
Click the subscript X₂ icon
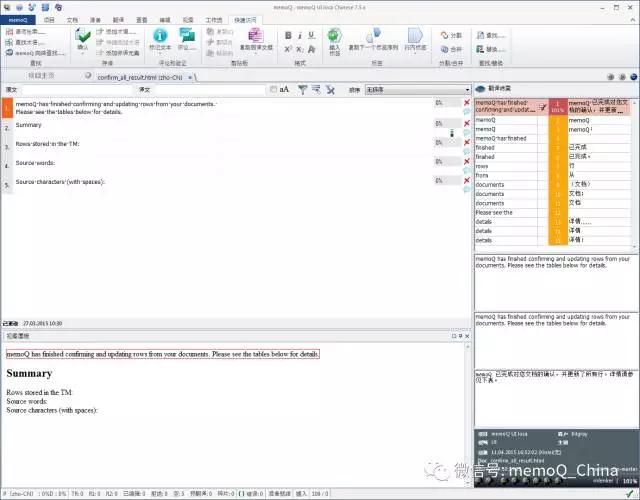click(300, 49)
